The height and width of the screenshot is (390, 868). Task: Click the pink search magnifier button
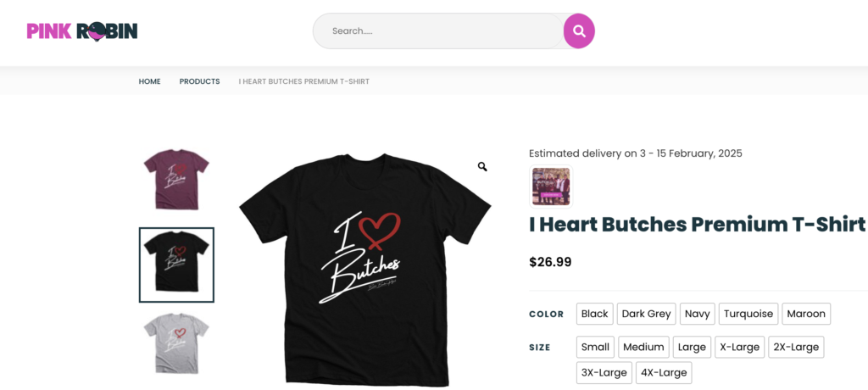(x=579, y=31)
